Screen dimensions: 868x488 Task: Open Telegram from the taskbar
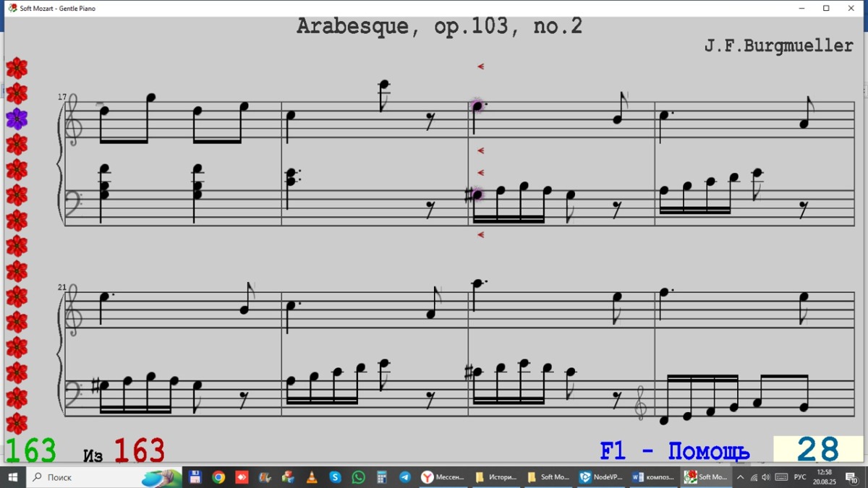tap(405, 477)
